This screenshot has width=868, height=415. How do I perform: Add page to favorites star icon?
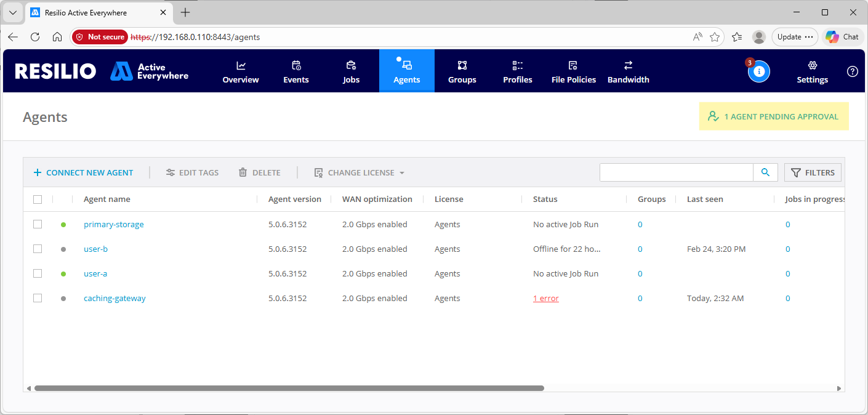pos(715,37)
